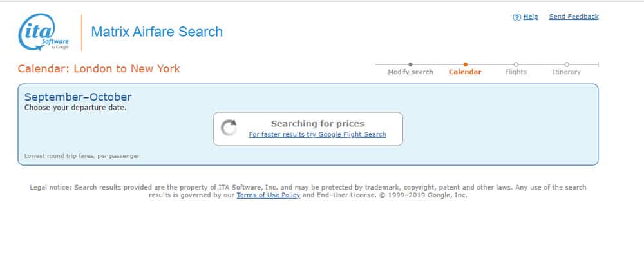Click the Modify search step dot
Screen dimensions: 644x258
(410, 64)
